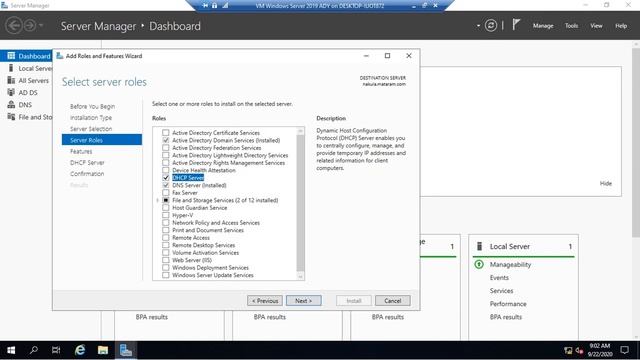The height and width of the screenshot is (360, 640).
Task: Uncheck the DHCP Server role
Action: (166, 178)
